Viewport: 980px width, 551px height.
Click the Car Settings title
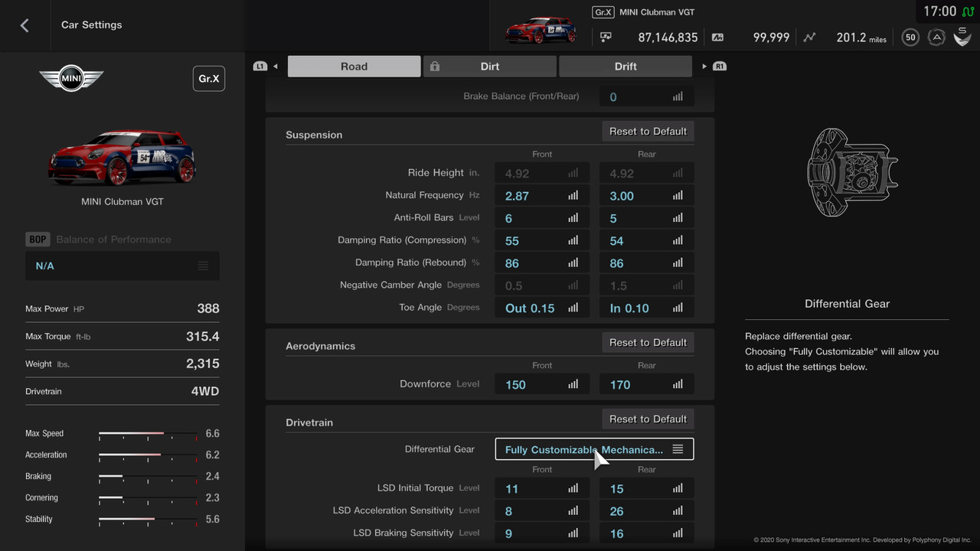[x=92, y=24]
